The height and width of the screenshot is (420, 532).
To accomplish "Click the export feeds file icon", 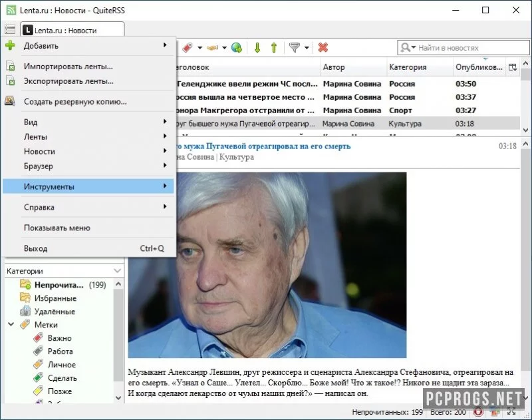I will [x=11, y=81].
